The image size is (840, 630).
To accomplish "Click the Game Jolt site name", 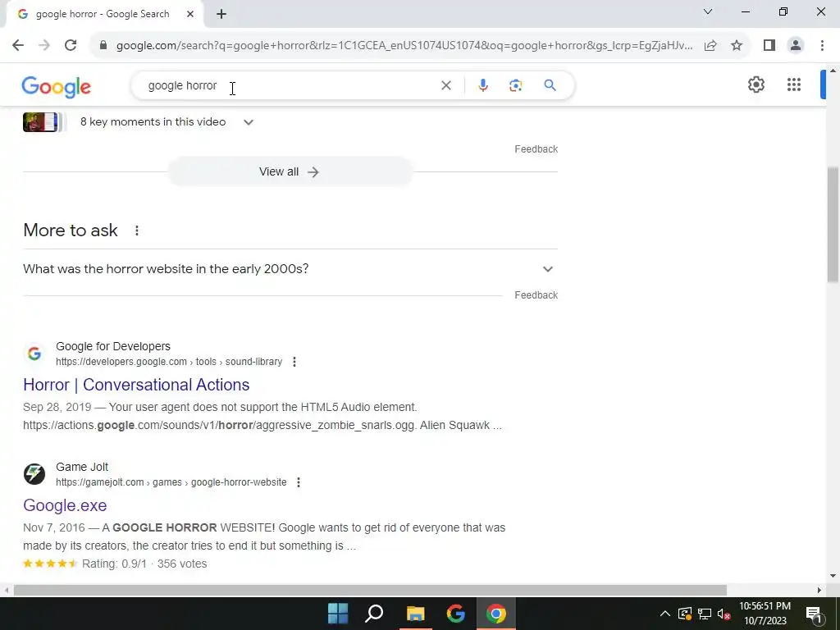I will [x=82, y=467].
